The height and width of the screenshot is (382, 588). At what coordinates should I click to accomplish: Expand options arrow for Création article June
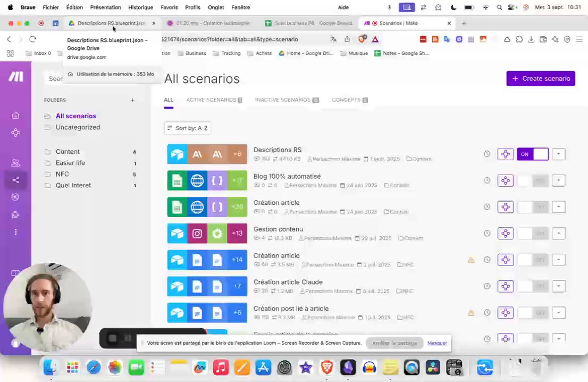(x=558, y=207)
